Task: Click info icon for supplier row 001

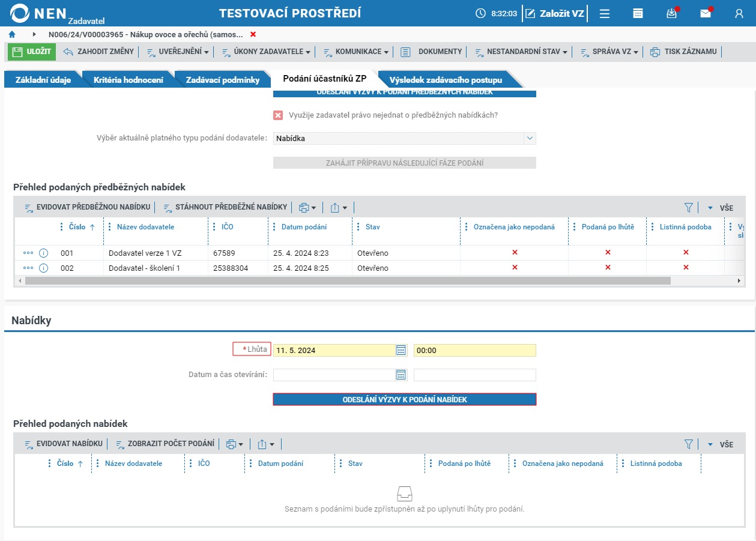Action: (x=43, y=253)
